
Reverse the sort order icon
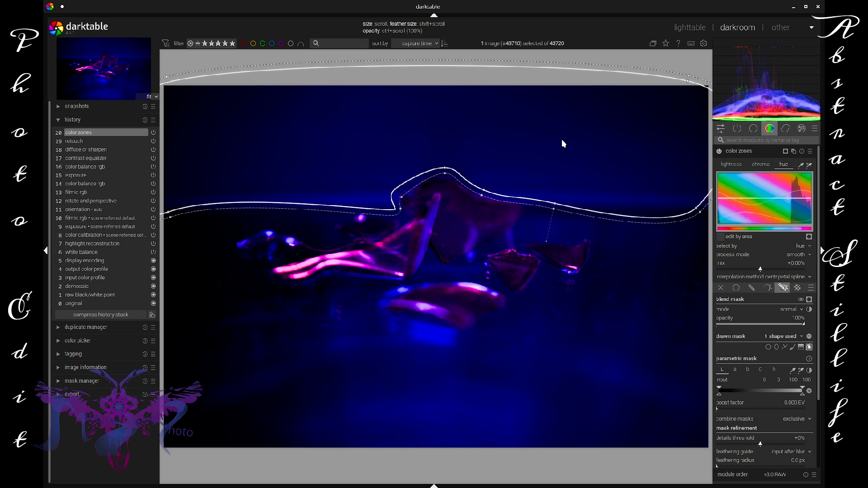445,43
